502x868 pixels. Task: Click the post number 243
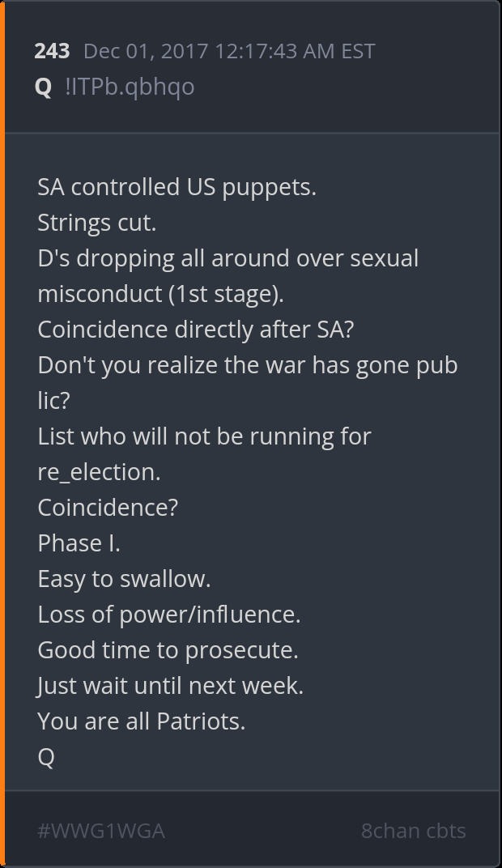(x=52, y=51)
